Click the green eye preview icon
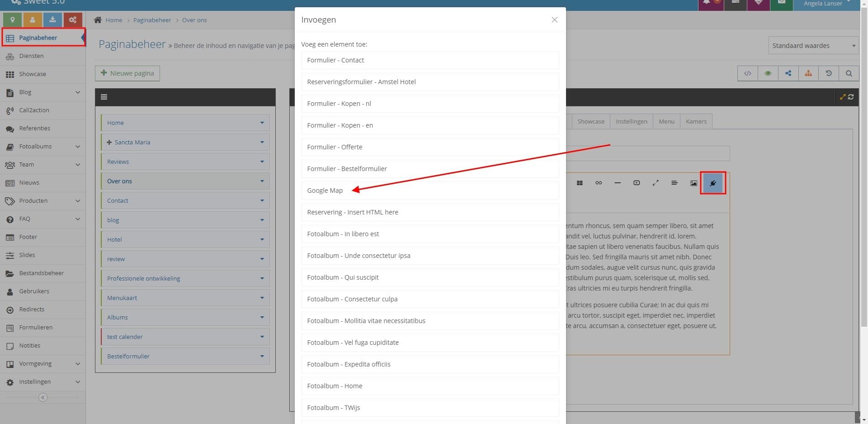 pyautogui.click(x=768, y=73)
